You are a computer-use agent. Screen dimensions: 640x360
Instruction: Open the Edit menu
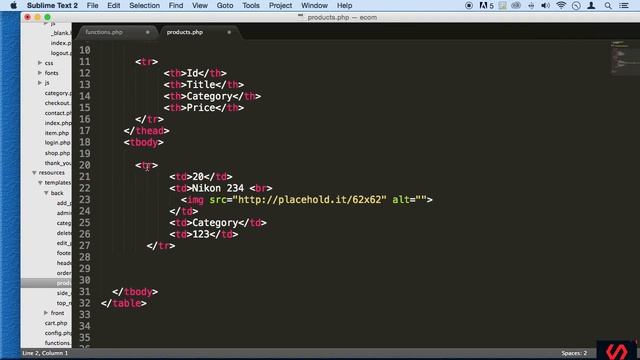click(113, 6)
